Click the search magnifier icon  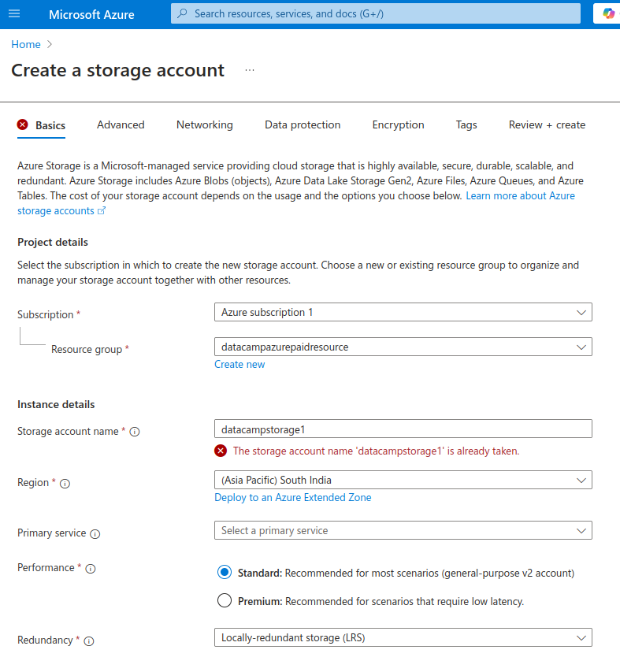[x=182, y=13]
